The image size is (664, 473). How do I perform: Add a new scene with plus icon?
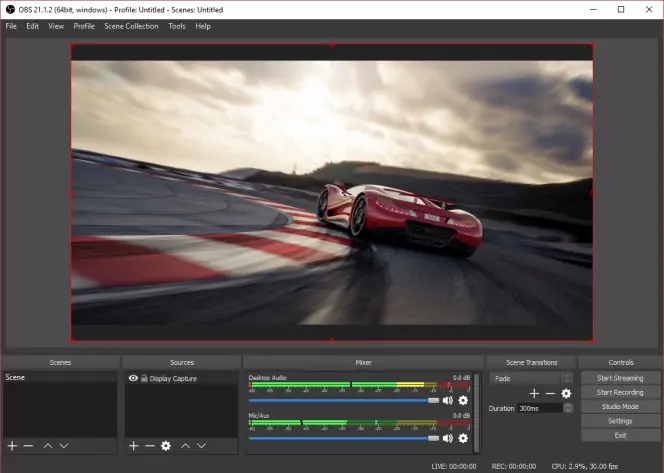click(x=12, y=446)
